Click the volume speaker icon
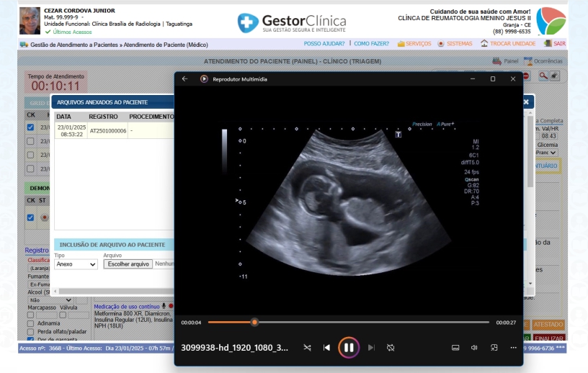 (x=474, y=347)
